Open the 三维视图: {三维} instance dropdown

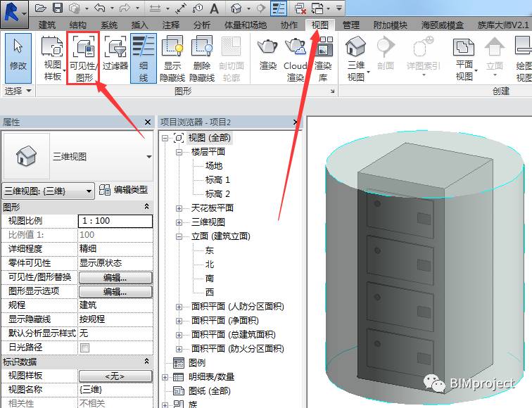(x=48, y=191)
